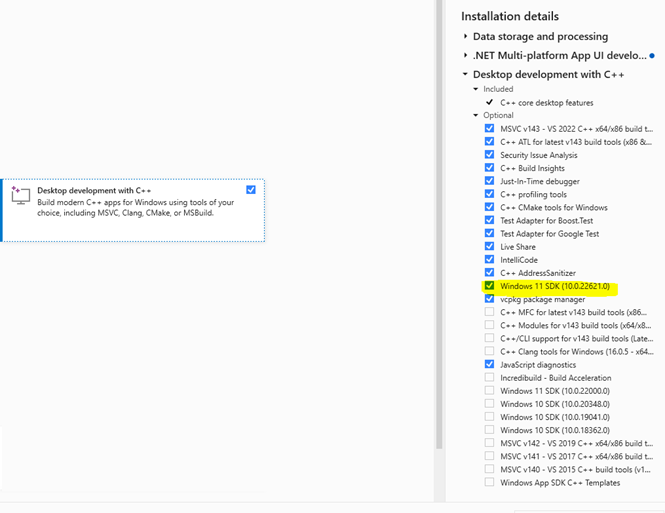The width and height of the screenshot is (665, 513).
Task: Click the blue dot beside .NET Multi-platform App UI
Action: [652, 56]
